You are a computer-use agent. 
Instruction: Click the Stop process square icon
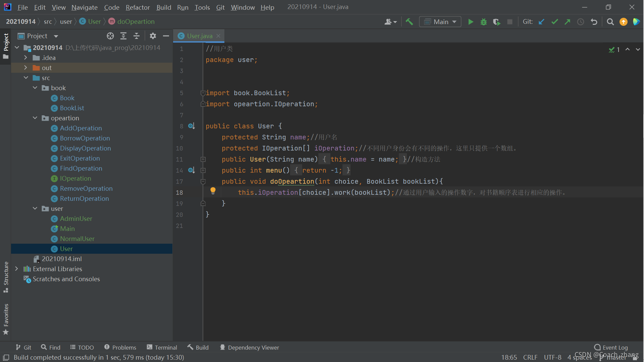509,22
